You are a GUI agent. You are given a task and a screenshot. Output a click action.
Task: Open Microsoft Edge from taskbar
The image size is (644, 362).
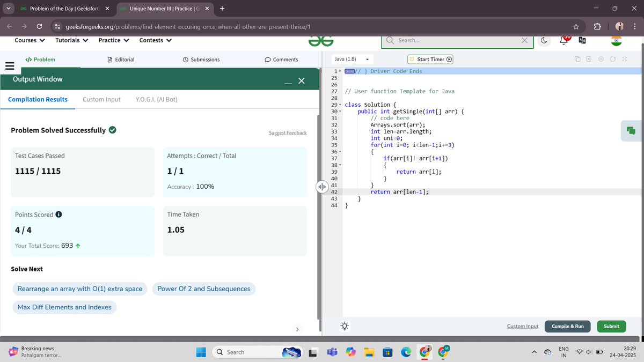click(406, 352)
